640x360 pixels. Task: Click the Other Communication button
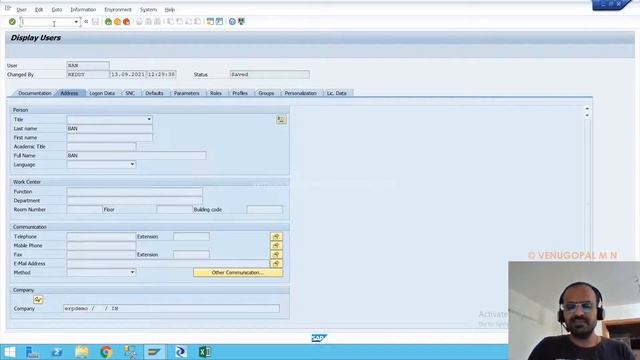(238, 272)
